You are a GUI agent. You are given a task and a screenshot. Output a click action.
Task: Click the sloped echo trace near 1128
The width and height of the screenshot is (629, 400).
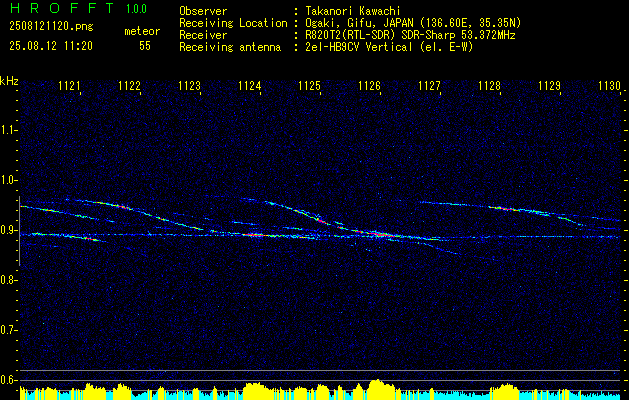click(x=505, y=209)
